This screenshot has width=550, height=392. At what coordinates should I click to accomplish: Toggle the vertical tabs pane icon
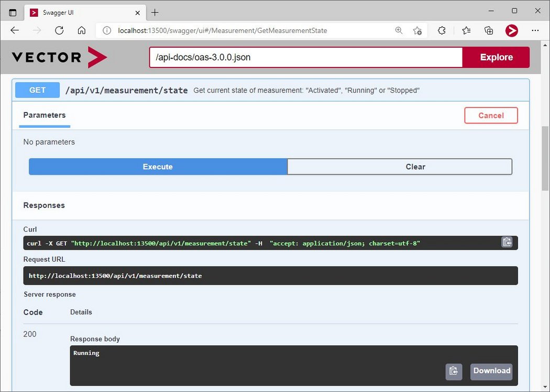click(13, 13)
